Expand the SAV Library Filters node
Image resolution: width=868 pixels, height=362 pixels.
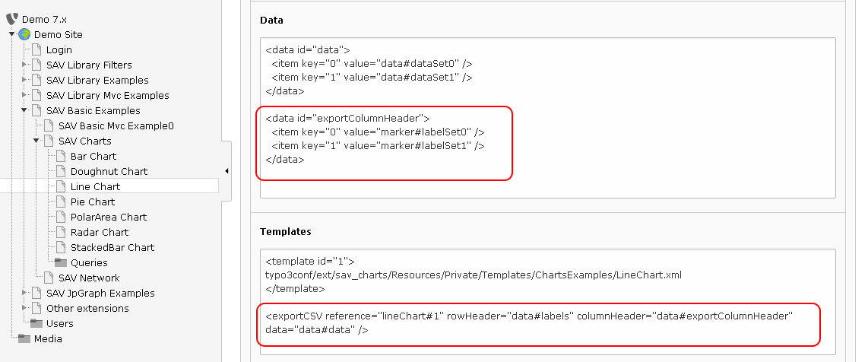(24, 65)
